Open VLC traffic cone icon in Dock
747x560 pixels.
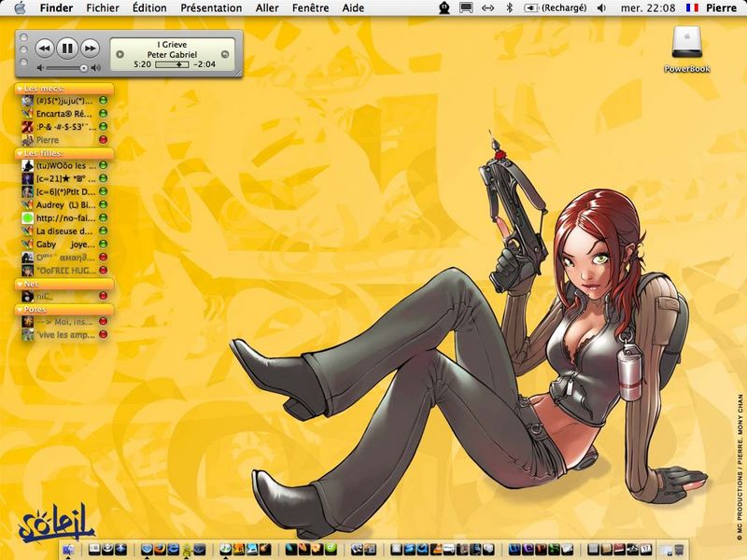(x=436, y=549)
